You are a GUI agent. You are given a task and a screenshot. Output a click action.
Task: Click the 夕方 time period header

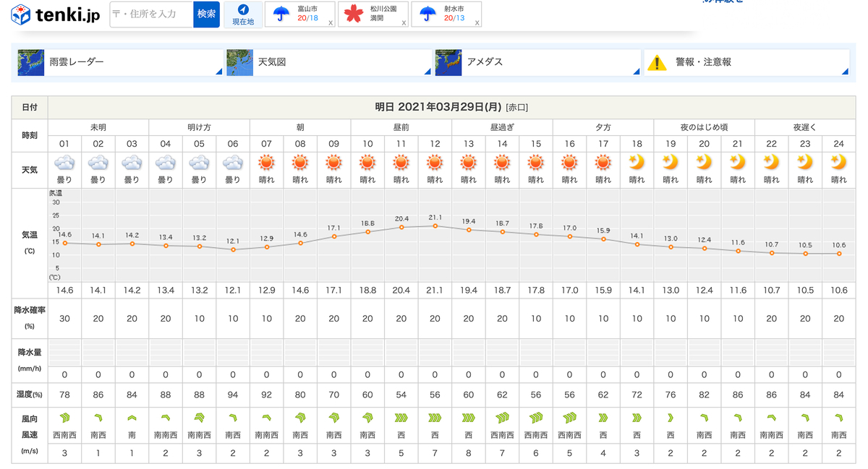(x=603, y=126)
